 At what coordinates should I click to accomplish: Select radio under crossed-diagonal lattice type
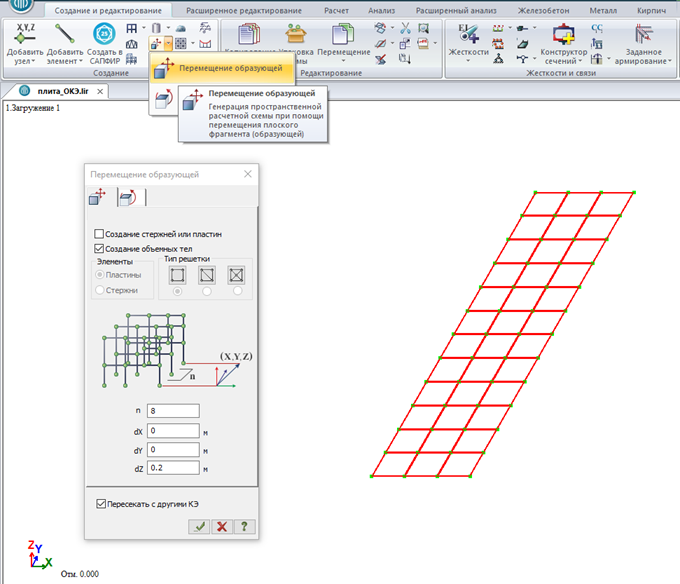coord(237,291)
